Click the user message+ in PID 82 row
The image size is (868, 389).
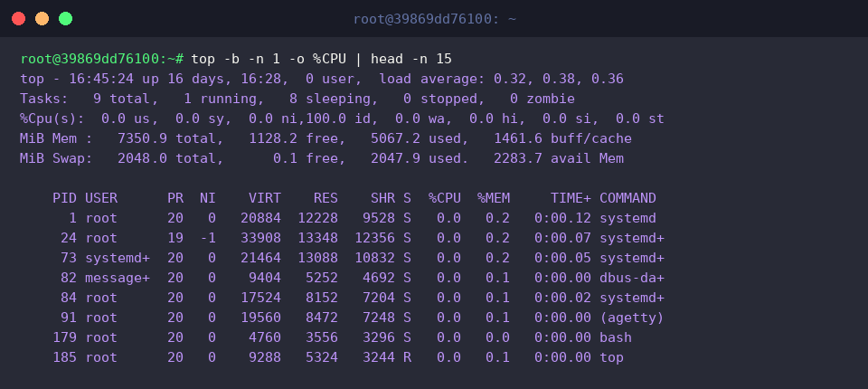118,278
